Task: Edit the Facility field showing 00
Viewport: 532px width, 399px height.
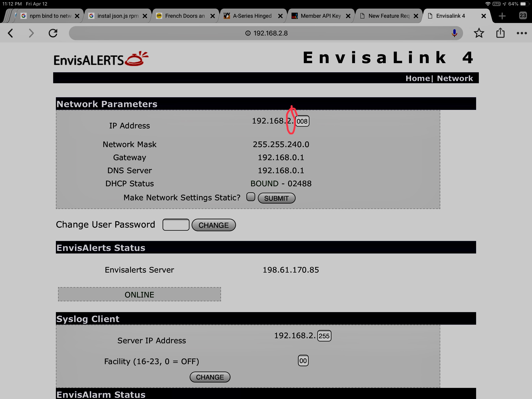Action: 303,361
